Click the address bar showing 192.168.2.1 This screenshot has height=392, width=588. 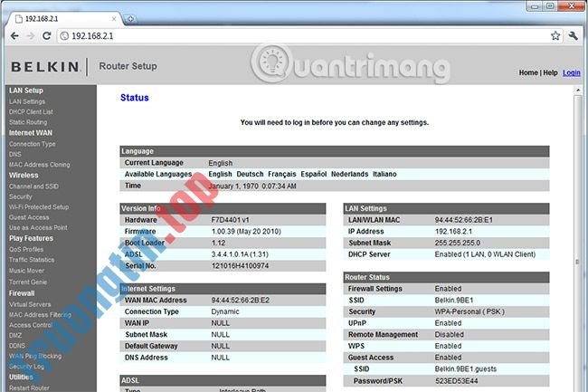tap(299, 35)
